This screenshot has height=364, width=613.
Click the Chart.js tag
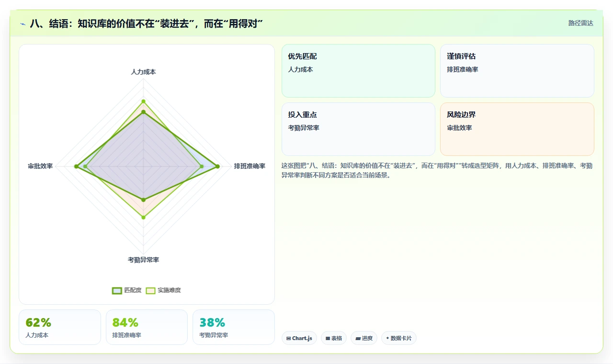(x=299, y=338)
